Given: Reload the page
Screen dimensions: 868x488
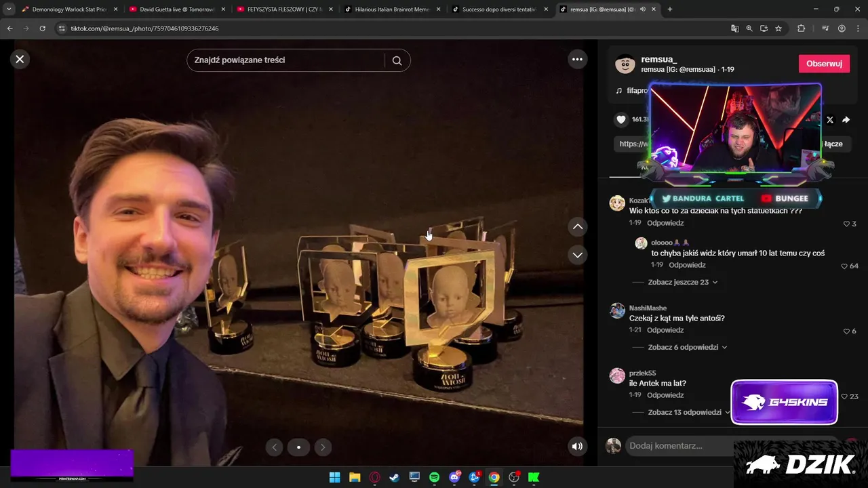Looking at the screenshot, I should pos(42,28).
